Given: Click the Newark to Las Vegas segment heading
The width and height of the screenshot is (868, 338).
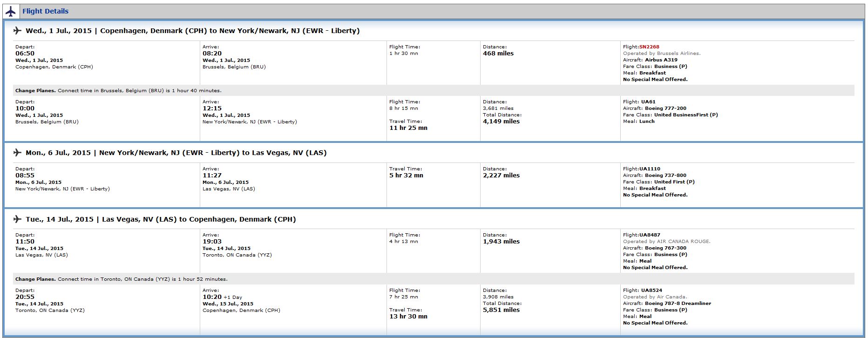Looking at the screenshot, I should [176, 153].
